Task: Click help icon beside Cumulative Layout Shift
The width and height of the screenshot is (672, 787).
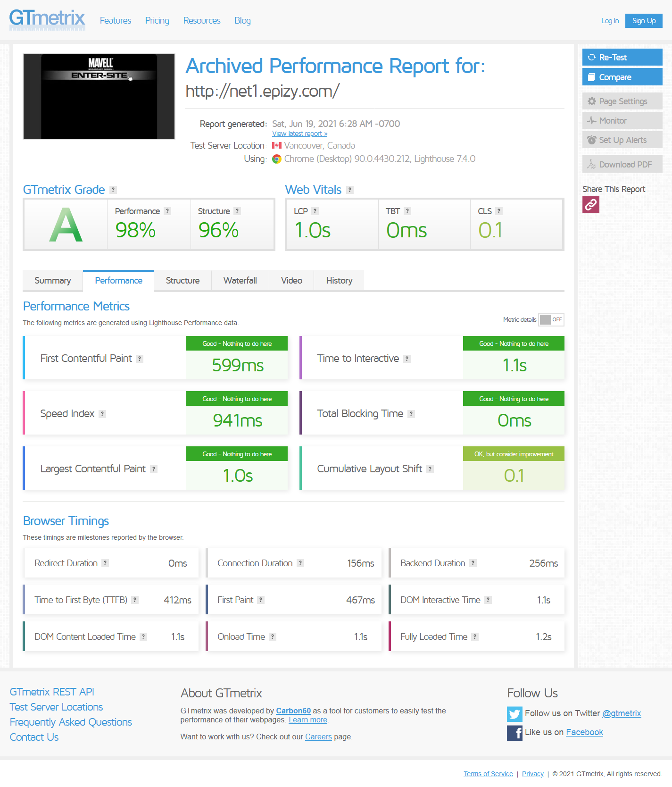Action: [430, 469]
